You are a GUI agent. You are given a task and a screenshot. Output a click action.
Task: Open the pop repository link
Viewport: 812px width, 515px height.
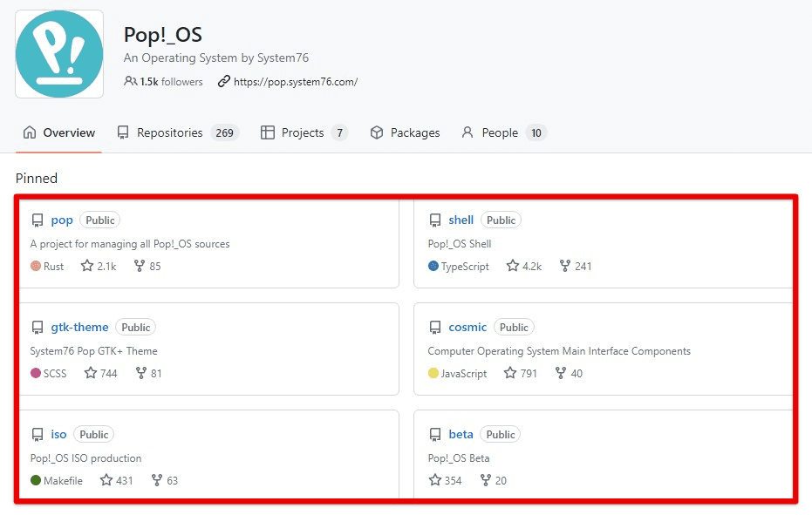coord(62,220)
